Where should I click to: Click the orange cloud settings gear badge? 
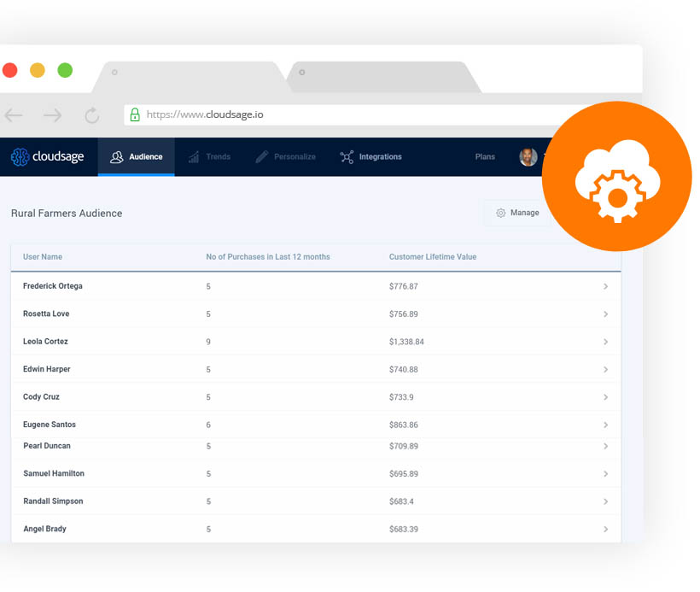tap(616, 177)
